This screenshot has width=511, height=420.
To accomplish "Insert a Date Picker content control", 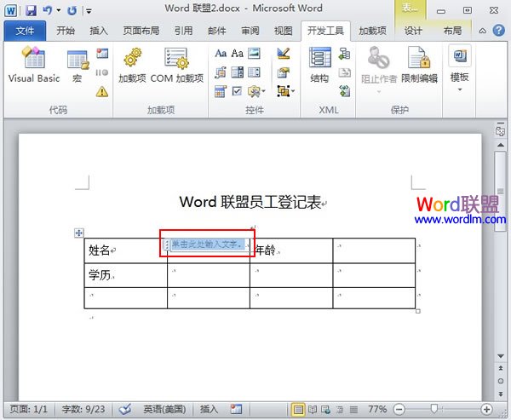I will (x=221, y=91).
